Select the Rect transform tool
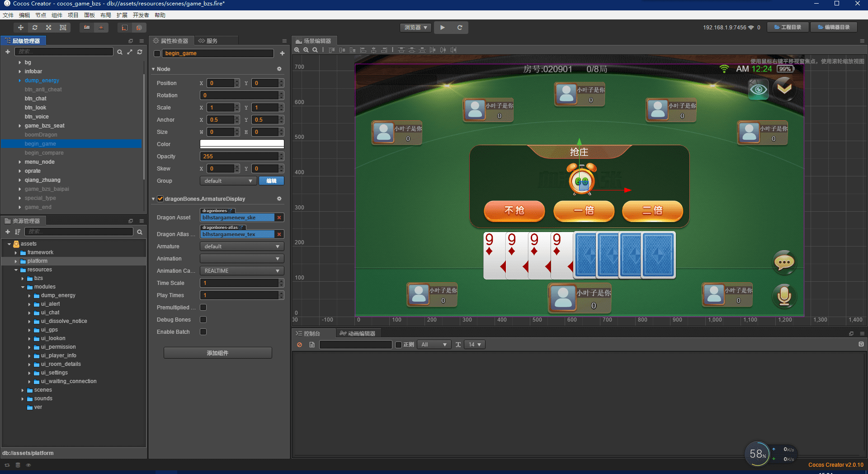The width and height of the screenshot is (868, 474). (63, 28)
